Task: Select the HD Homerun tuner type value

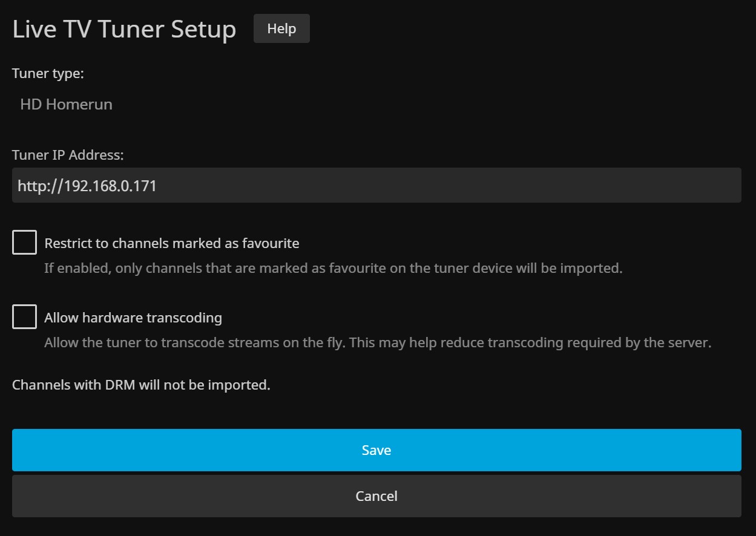Action: click(66, 104)
